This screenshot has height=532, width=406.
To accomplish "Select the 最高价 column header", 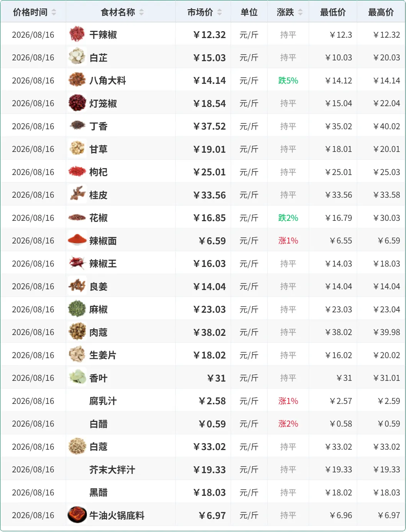I will tap(381, 12).
